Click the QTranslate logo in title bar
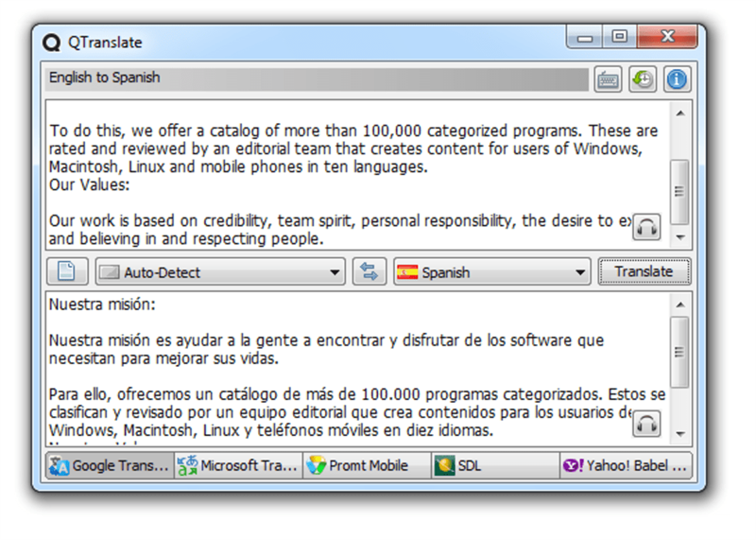This screenshot has width=756, height=540. (x=52, y=42)
